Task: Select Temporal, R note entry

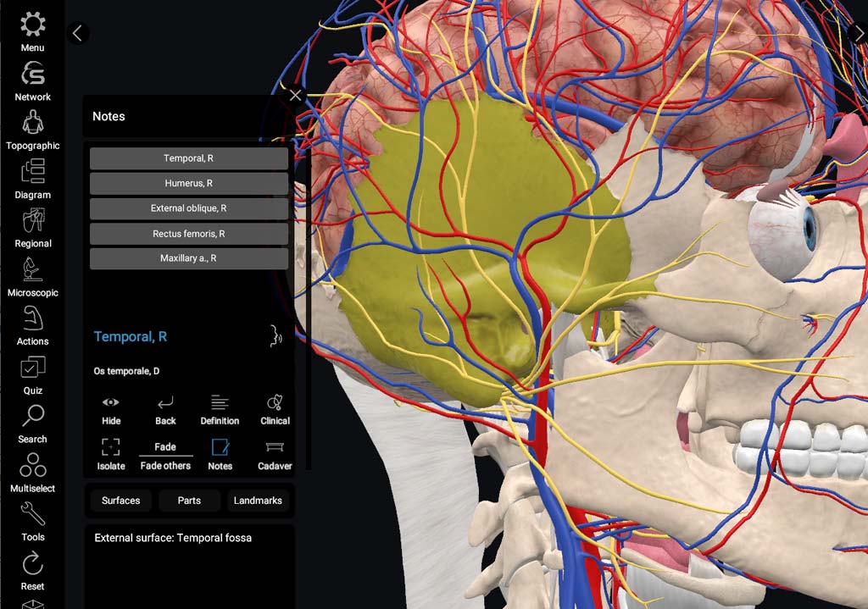Action: (189, 158)
